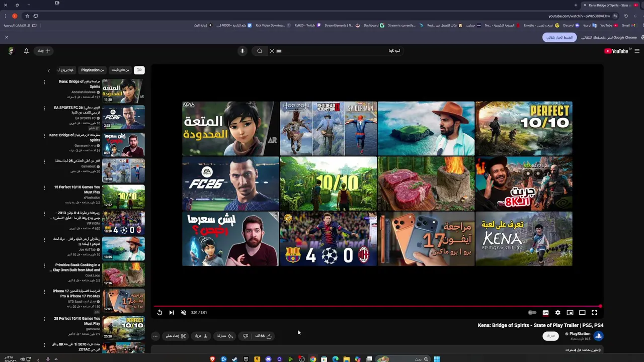
Task: Go to YouTube home via logo
Action: pos(617,51)
